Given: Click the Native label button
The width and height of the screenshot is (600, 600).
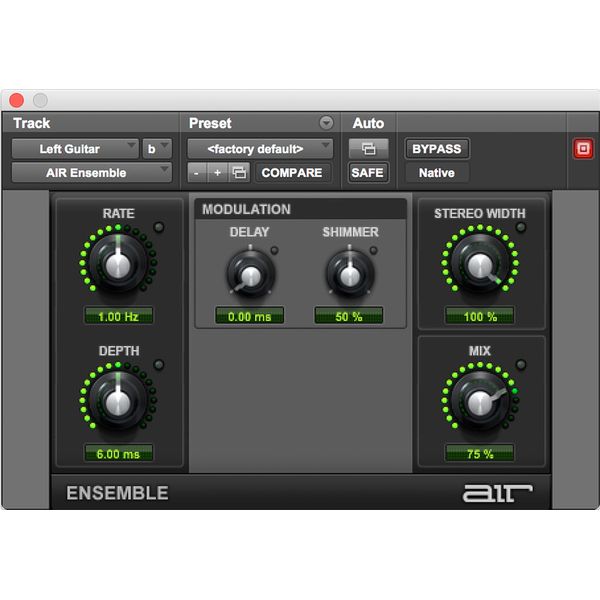Looking at the screenshot, I should (x=437, y=173).
